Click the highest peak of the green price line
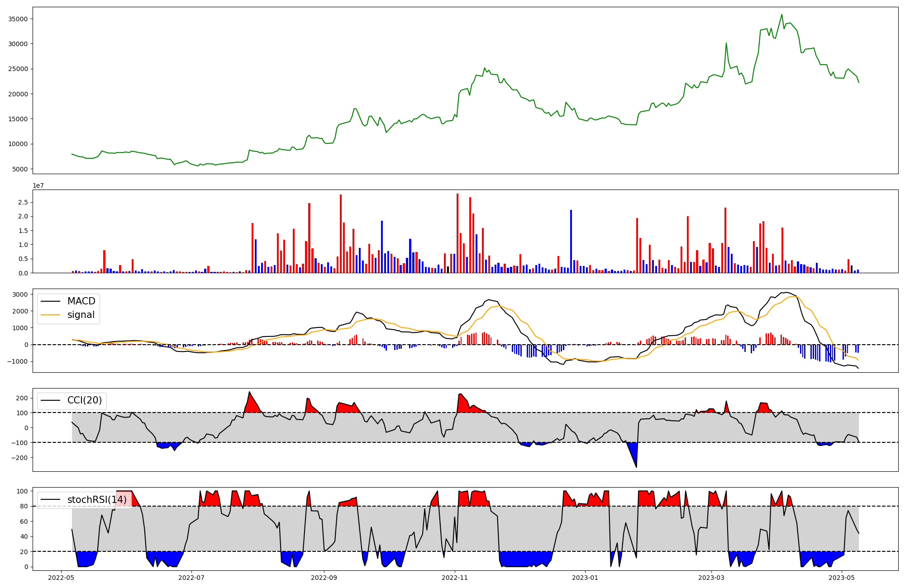The image size is (905, 588). [781, 14]
